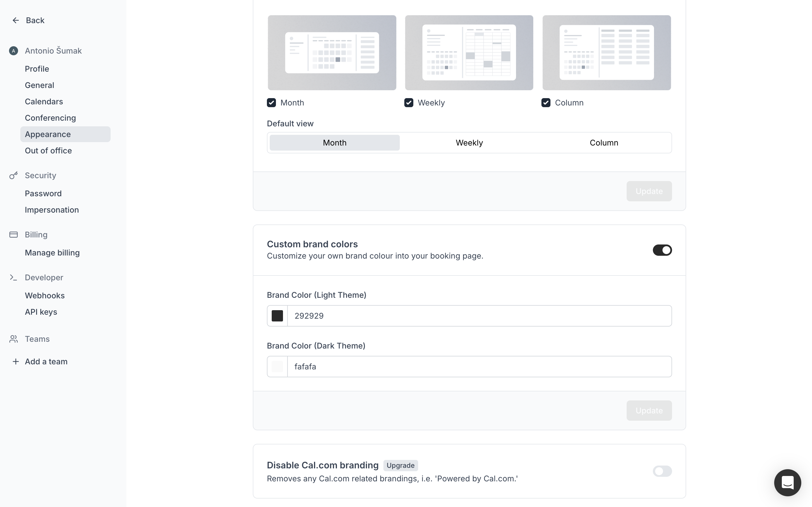Click the Teams people icon
This screenshot has width=812, height=507.
coord(14,339)
